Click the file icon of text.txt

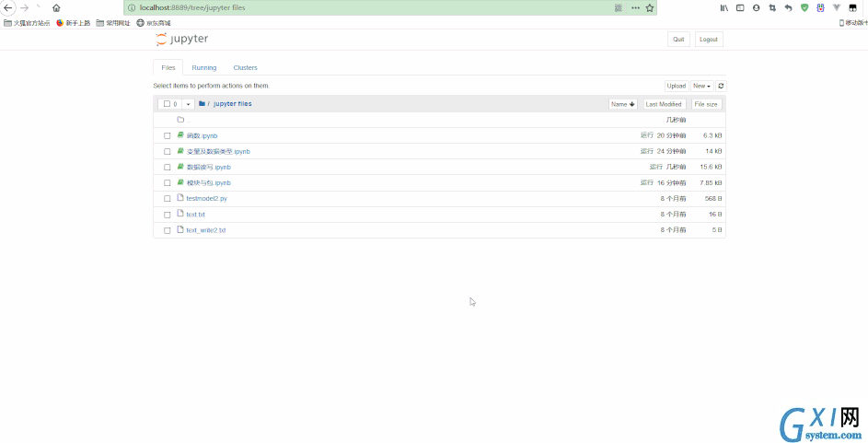coord(179,214)
